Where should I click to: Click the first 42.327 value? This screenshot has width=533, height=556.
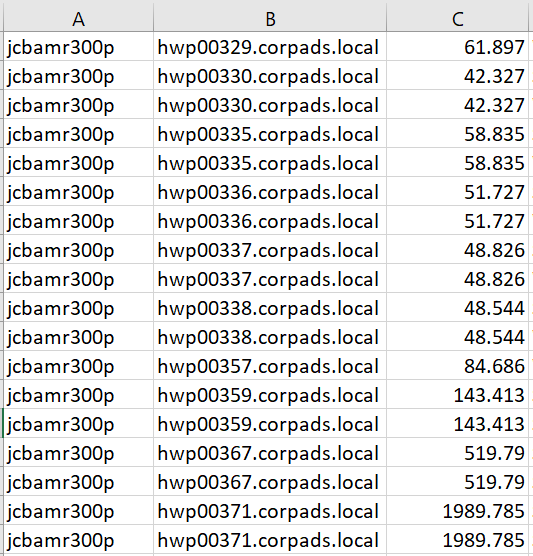457,76
